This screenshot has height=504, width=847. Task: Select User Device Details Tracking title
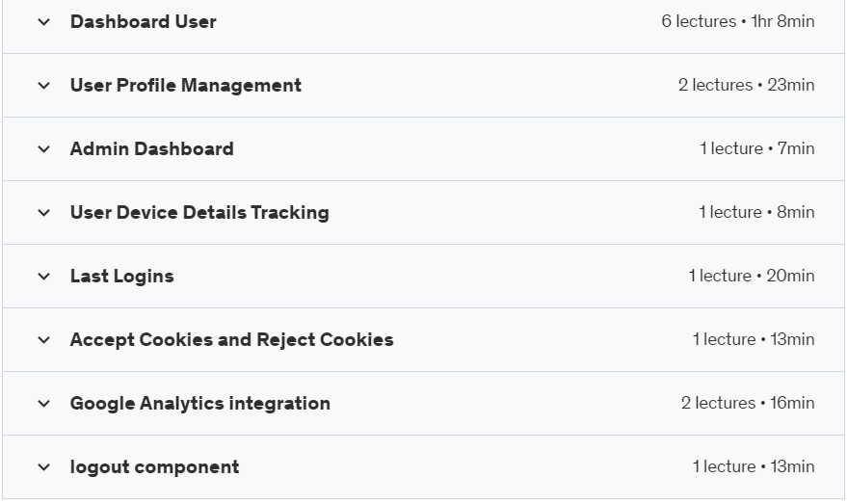pos(199,212)
